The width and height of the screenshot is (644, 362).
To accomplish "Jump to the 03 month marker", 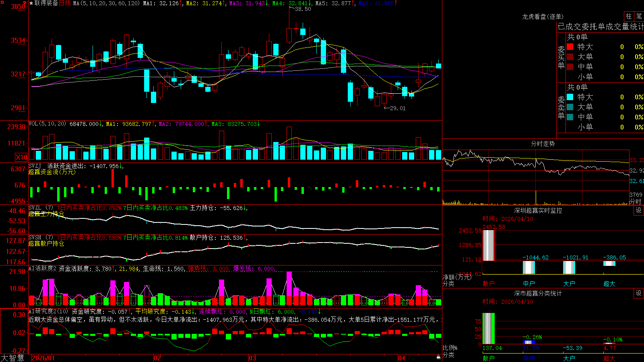I will pos(252,358).
